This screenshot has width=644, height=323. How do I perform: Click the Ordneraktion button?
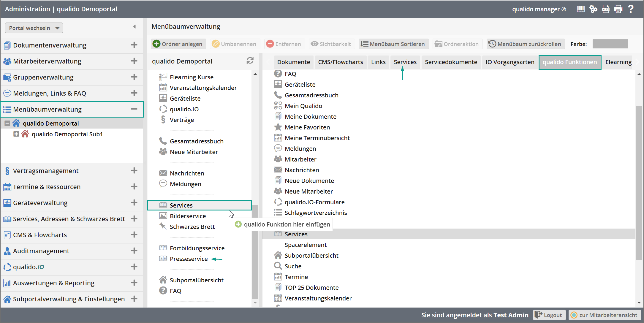(457, 44)
